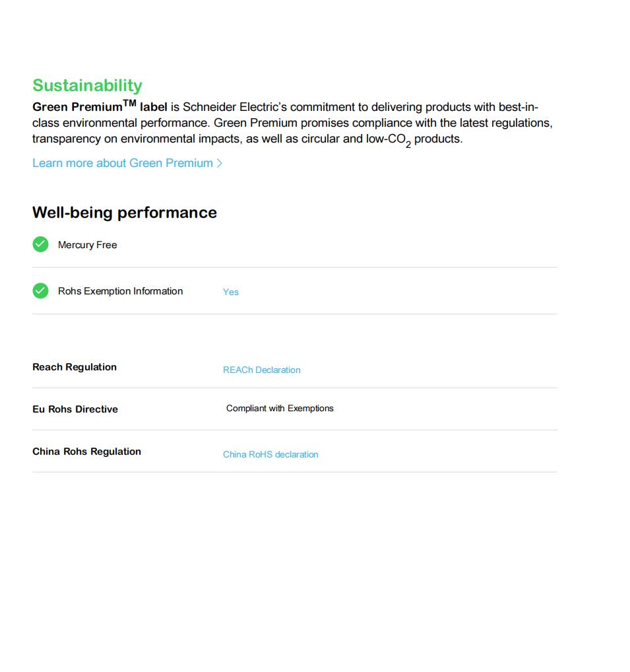This screenshot has height=672, width=630.
Task: Click the Compliant with Exemptions value text
Action: [280, 408]
